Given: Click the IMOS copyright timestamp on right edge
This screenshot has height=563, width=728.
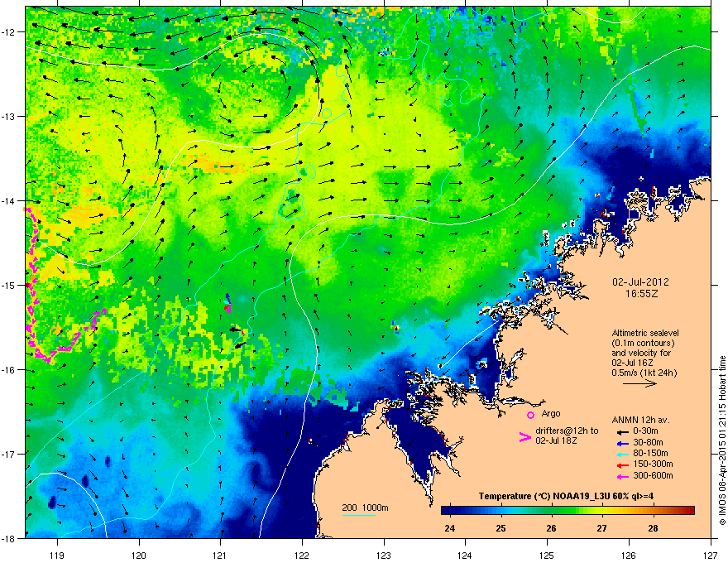Looking at the screenshot, I should (x=722, y=440).
